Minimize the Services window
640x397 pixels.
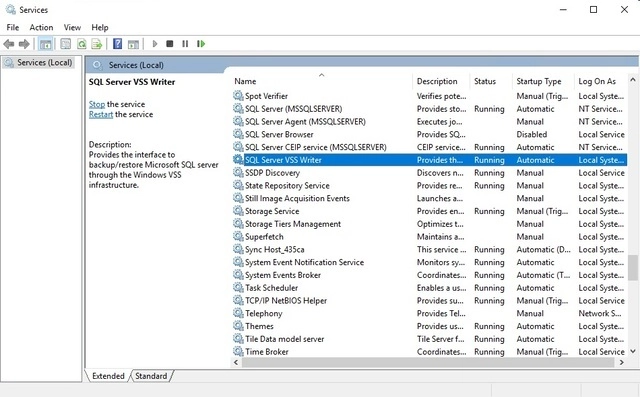[x=563, y=9]
